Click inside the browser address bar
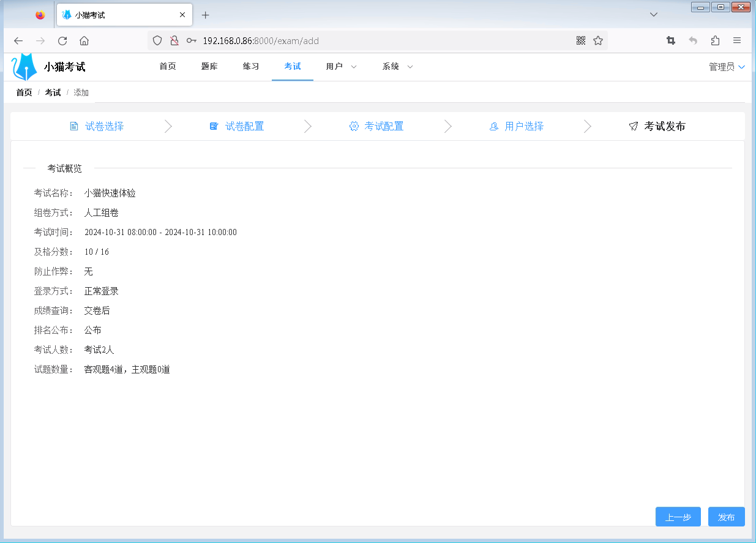The height and width of the screenshot is (543, 756). coord(367,40)
